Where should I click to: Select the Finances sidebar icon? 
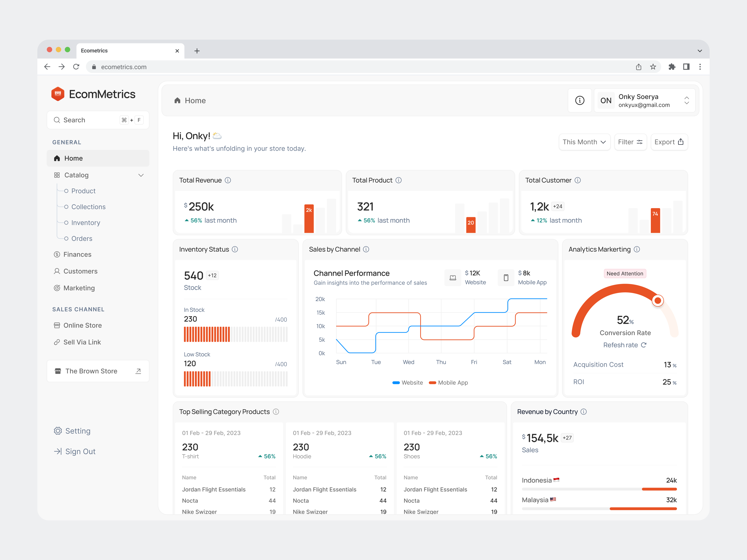point(57,254)
